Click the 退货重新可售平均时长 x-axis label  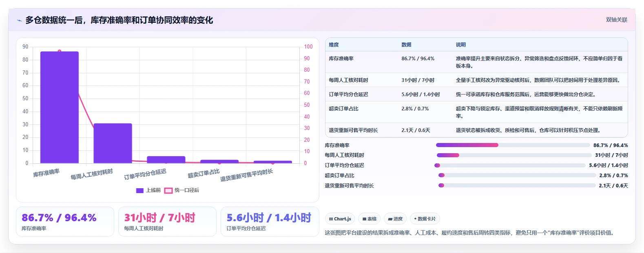point(246,175)
